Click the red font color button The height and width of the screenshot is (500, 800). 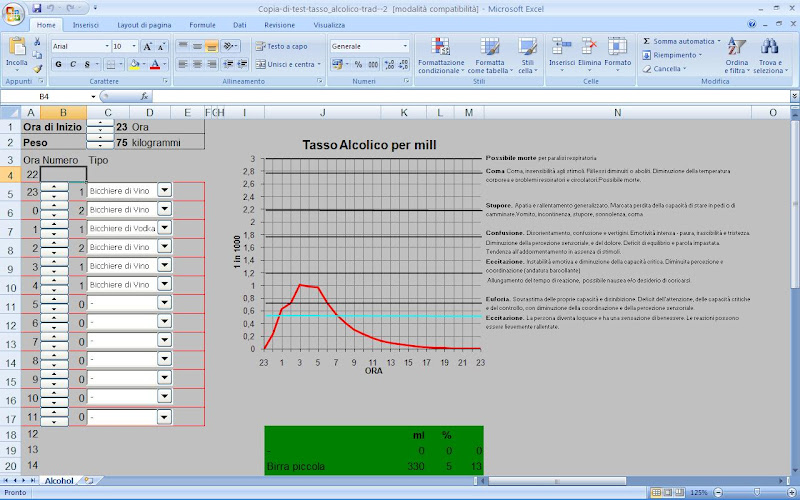click(155, 64)
